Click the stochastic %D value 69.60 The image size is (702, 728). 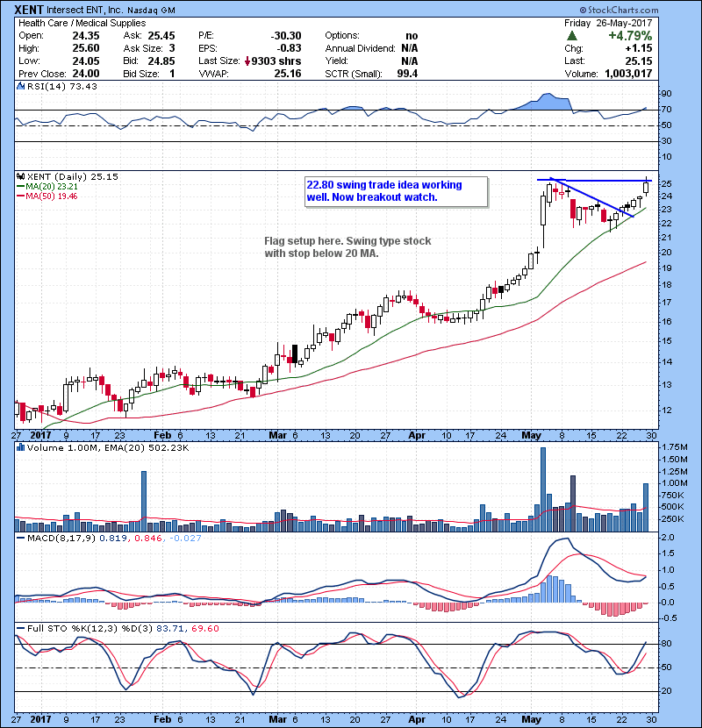pyautogui.click(x=204, y=628)
